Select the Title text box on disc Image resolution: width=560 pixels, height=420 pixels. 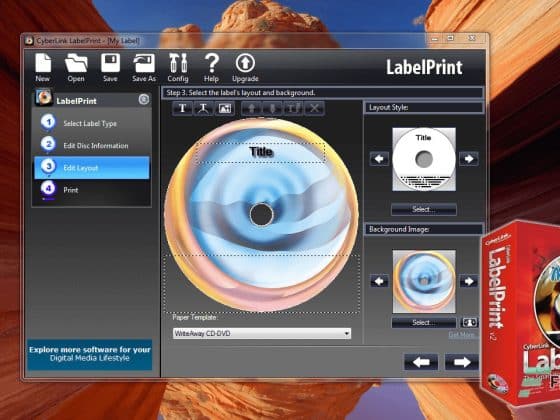[x=261, y=152]
